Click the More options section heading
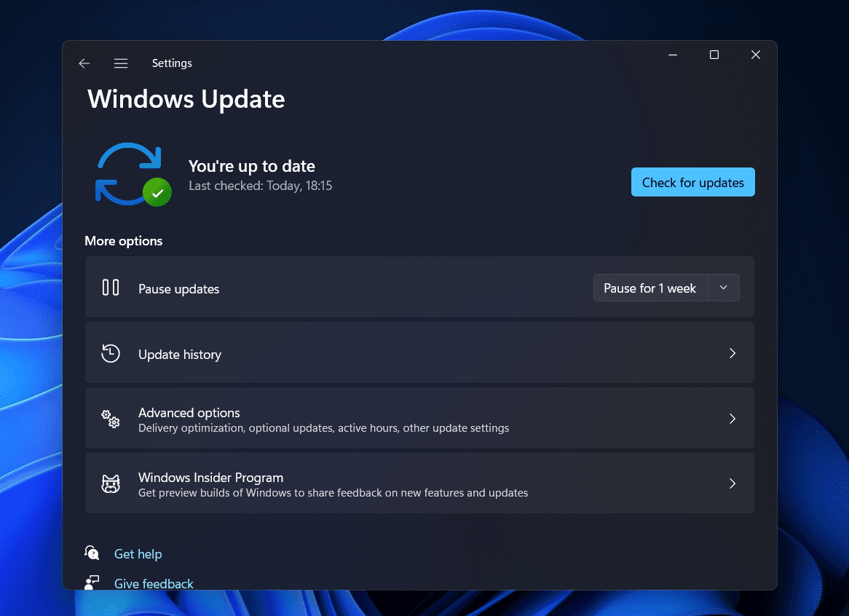The height and width of the screenshot is (616, 849). point(124,241)
